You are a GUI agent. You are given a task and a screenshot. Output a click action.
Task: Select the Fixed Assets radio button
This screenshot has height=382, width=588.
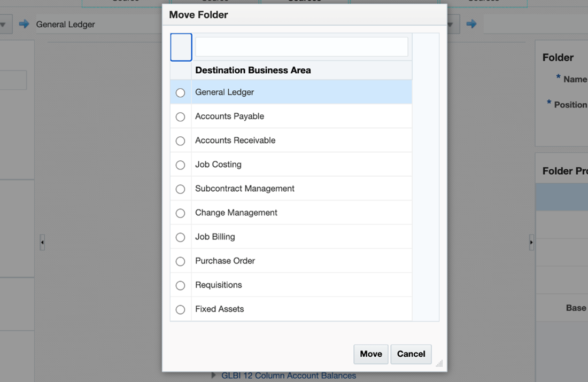pos(180,310)
